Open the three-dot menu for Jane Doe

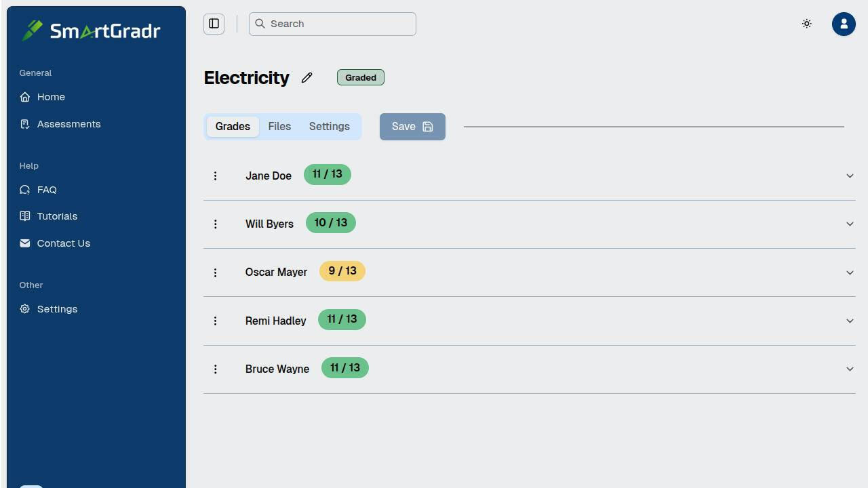pyautogui.click(x=216, y=176)
